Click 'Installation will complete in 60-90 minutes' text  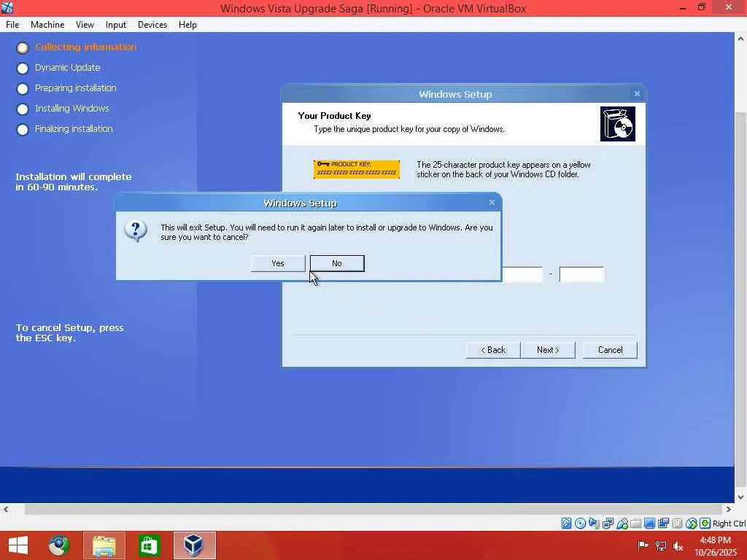pos(74,182)
